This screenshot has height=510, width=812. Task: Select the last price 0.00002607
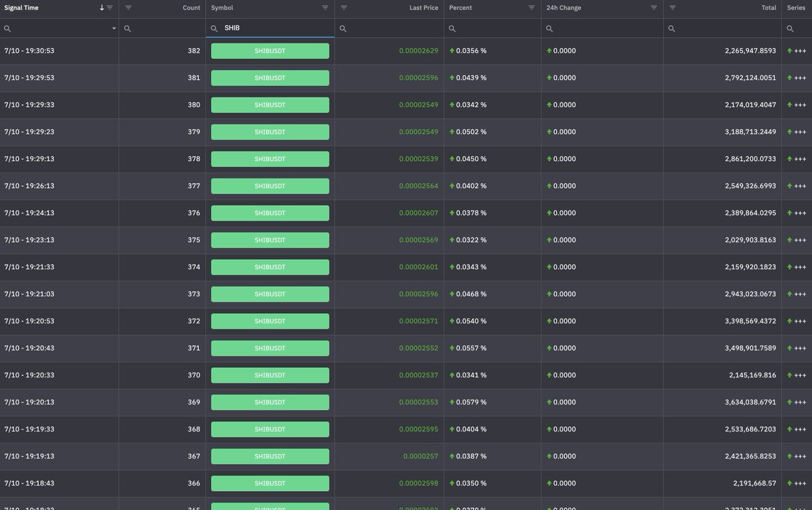(419, 213)
